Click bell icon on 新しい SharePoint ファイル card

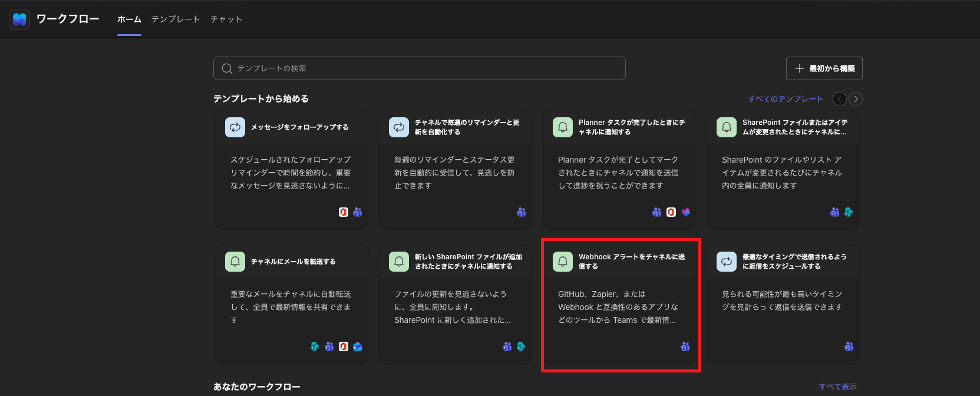pos(399,262)
